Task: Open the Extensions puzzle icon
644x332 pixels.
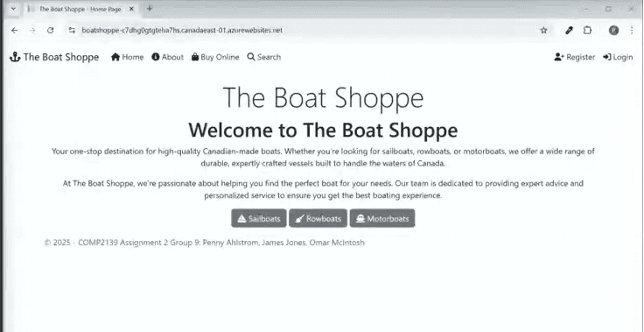Action: pos(588,30)
